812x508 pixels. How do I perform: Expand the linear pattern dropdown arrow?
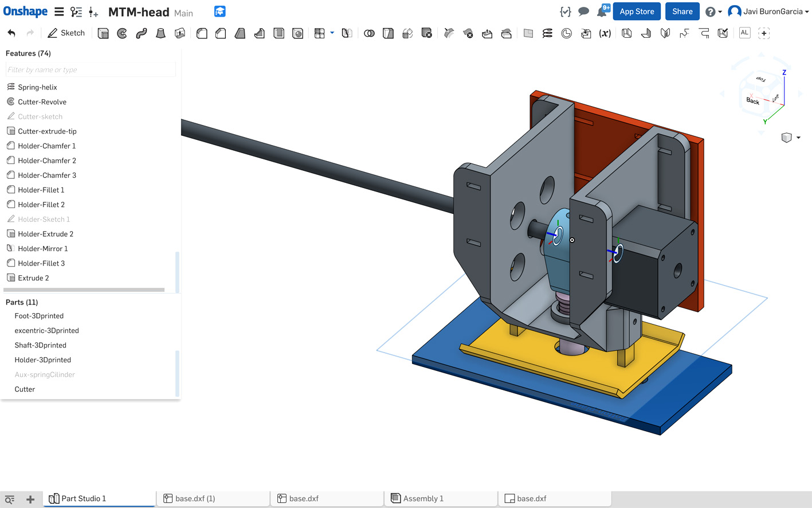[x=332, y=33]
